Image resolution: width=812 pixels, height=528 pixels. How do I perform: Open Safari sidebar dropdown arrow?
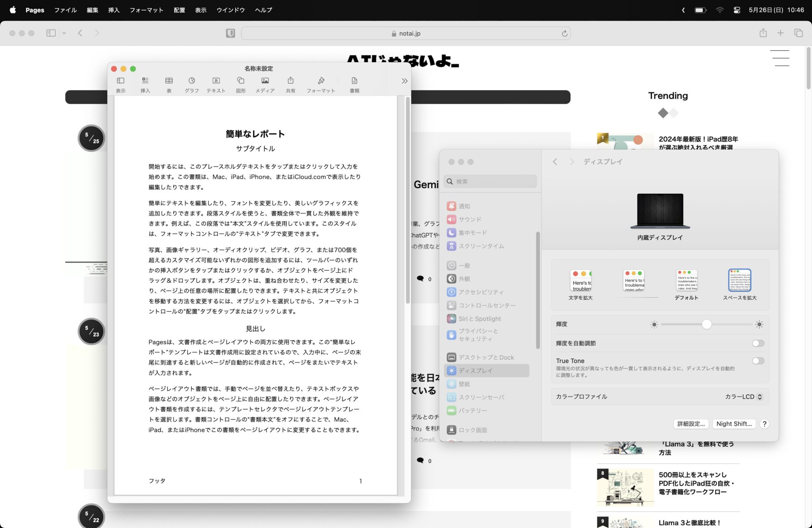coord(64,33)
